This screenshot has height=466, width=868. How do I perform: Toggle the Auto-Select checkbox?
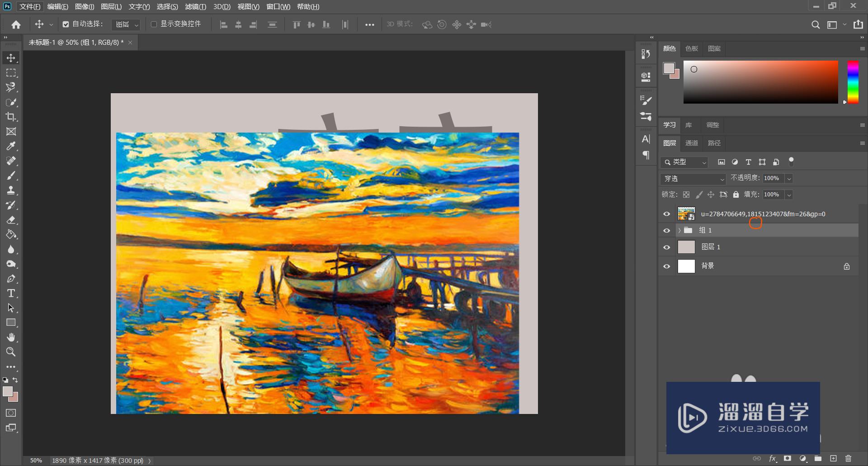coord(66,24)
